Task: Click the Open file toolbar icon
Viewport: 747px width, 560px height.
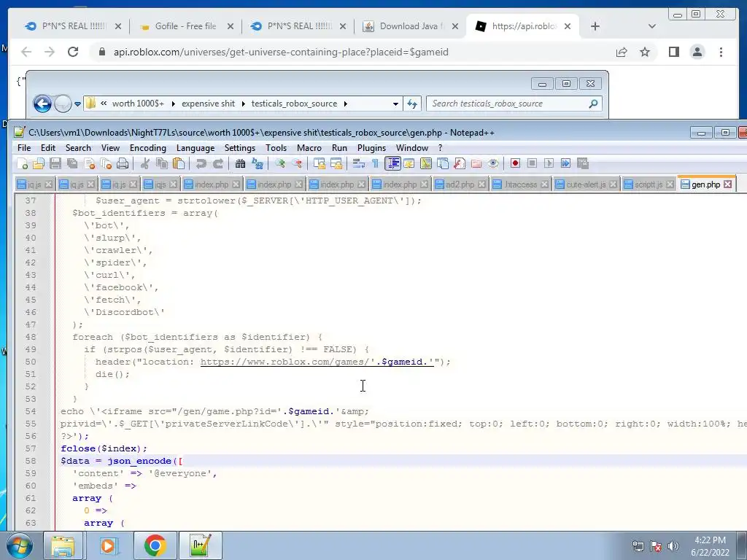Action: coord(39,164)
